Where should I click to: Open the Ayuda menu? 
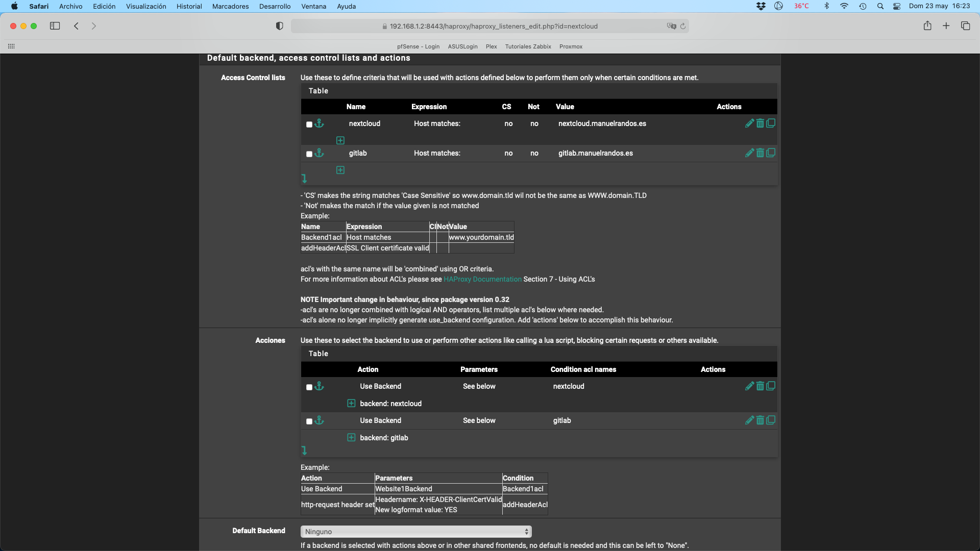[346, 6]
